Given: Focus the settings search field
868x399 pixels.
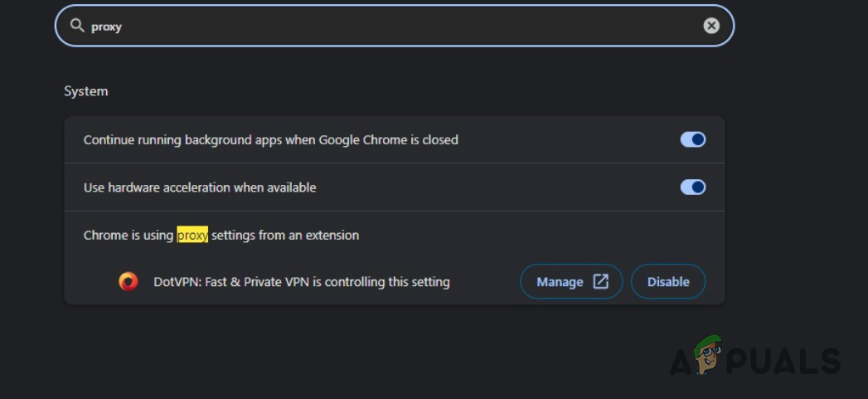Looking at the screenshot, I should [x=395, y=26].
